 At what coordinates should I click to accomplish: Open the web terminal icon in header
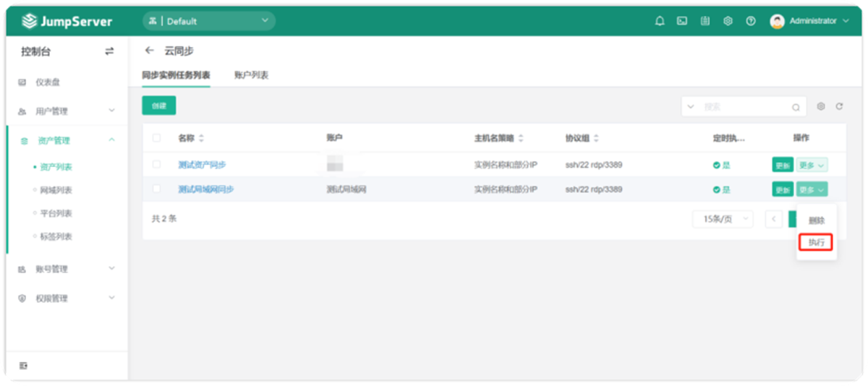[682, 22]
